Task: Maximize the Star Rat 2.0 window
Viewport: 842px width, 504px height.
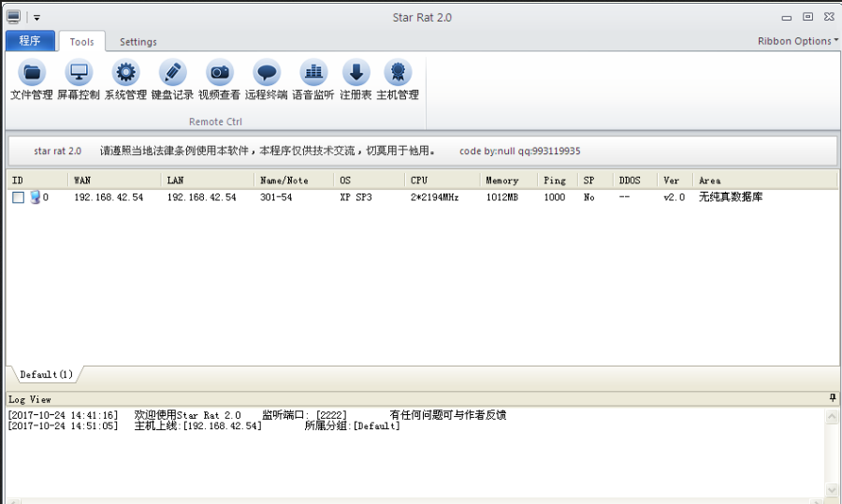Action: 807,17
